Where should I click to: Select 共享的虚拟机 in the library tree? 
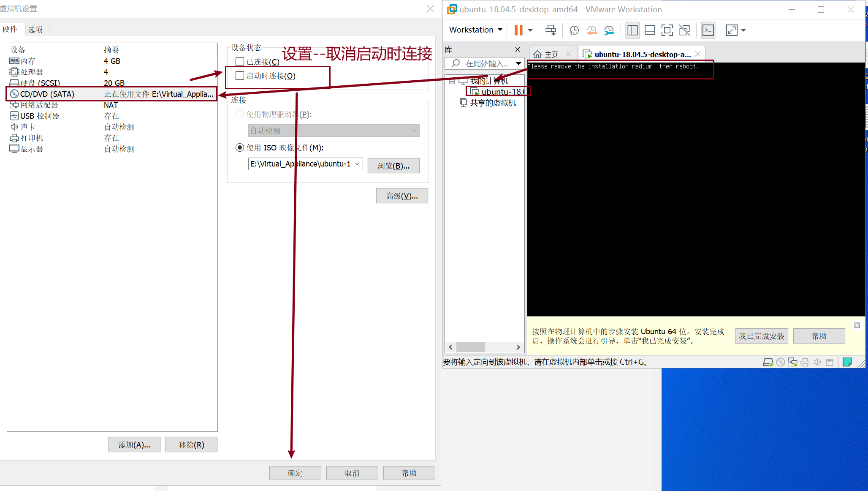pyautogui.click(x=488, y=103)
